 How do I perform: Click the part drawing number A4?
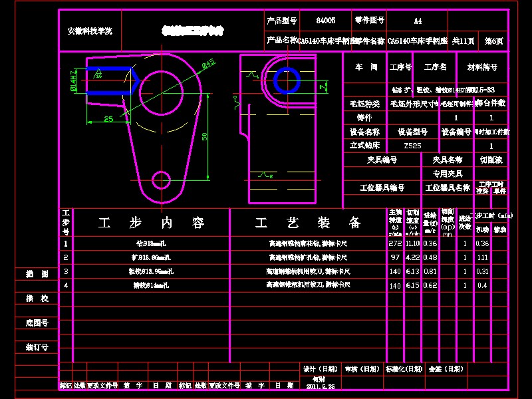point(418,21)
